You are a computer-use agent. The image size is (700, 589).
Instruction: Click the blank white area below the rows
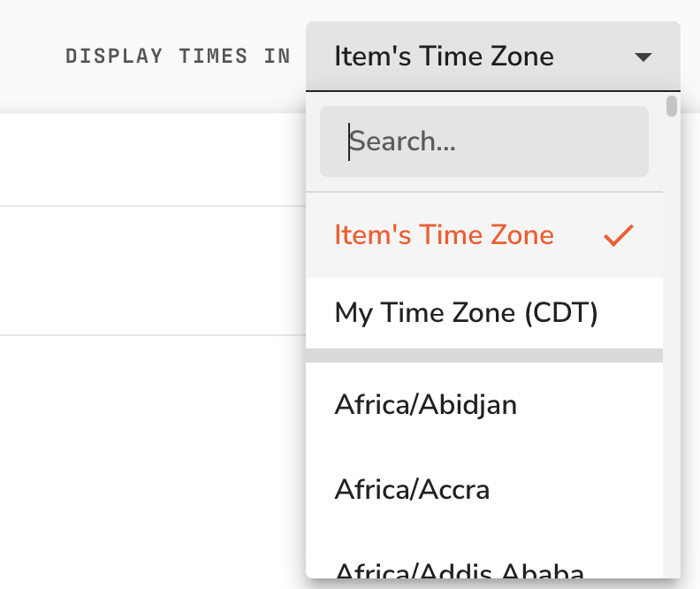point(153,460)
